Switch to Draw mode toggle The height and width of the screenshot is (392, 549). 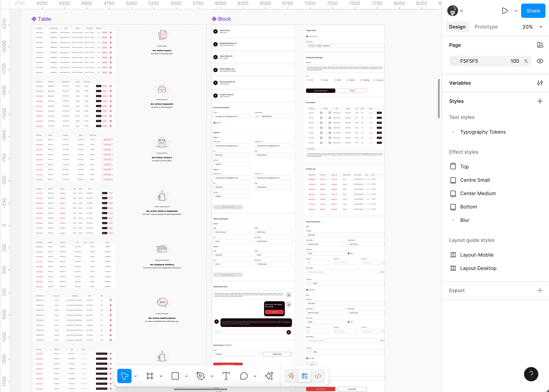291,376
